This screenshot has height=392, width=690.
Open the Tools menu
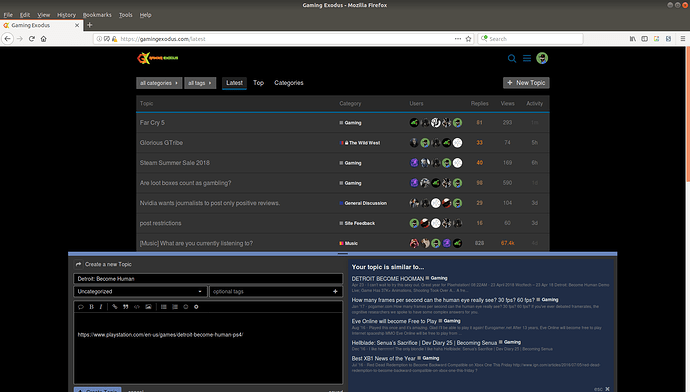click(x=125, y=15)
